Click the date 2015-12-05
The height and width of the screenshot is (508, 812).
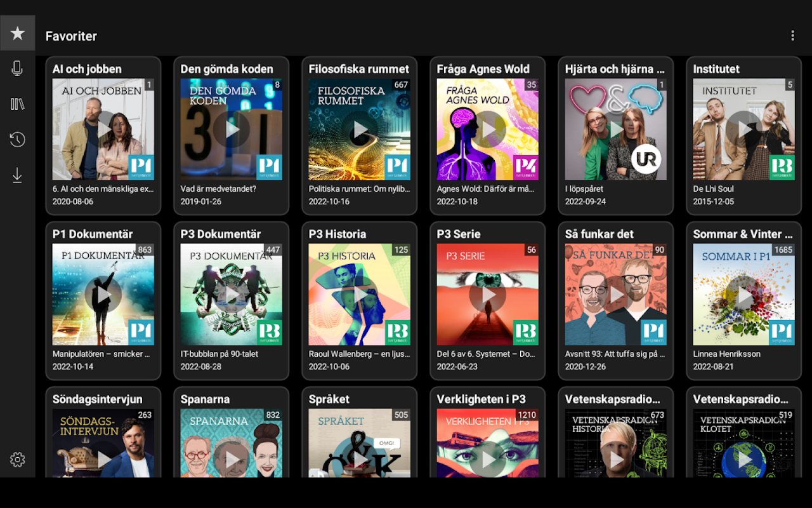[x=714, y=201]
